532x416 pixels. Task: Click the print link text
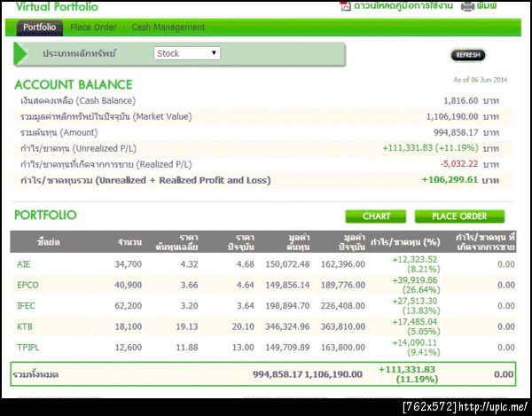tap(487, 6)
